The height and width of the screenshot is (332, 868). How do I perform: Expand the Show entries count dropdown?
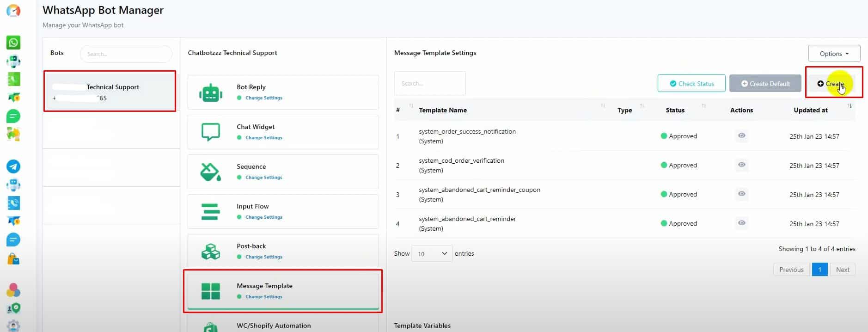tap(432, 253)
